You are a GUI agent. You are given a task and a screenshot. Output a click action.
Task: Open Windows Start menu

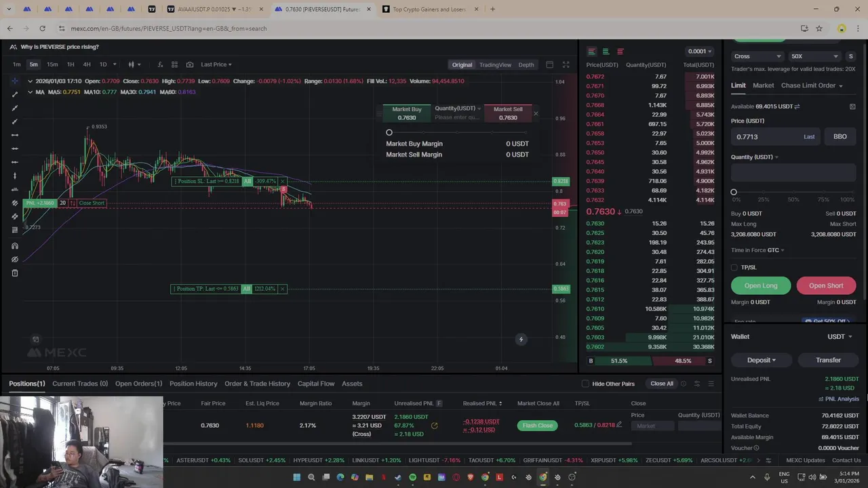[296, 477]
